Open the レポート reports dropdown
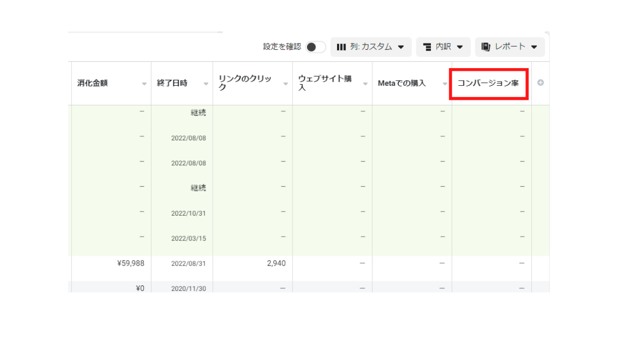The height and width of the screenshot is (338, 644). pyautogui.click(x=509, y=47)
